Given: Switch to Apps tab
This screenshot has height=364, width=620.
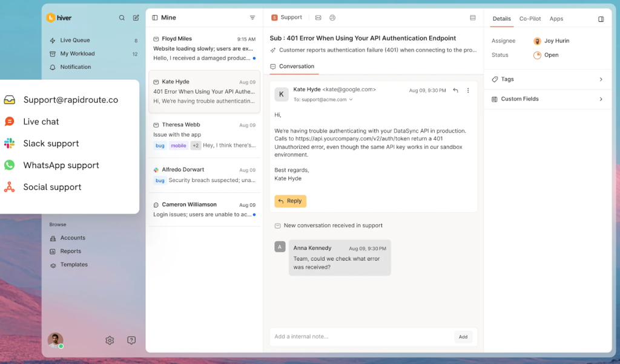Looking at the screenshot, I should point(556,19).
